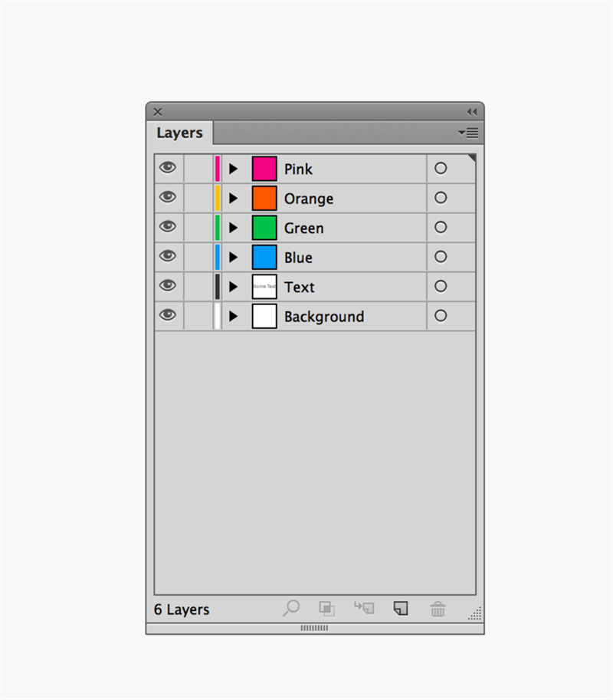This screenshot has height=700, width=613.
Task: Click Make/Release Clipping Mask icon
Action: 326,609
